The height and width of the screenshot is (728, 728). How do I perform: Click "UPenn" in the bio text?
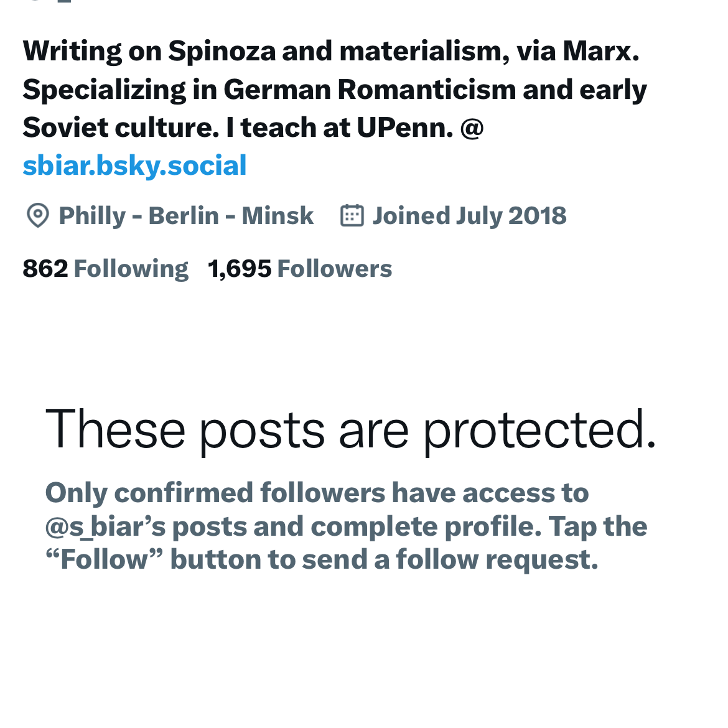pos(404,128)
